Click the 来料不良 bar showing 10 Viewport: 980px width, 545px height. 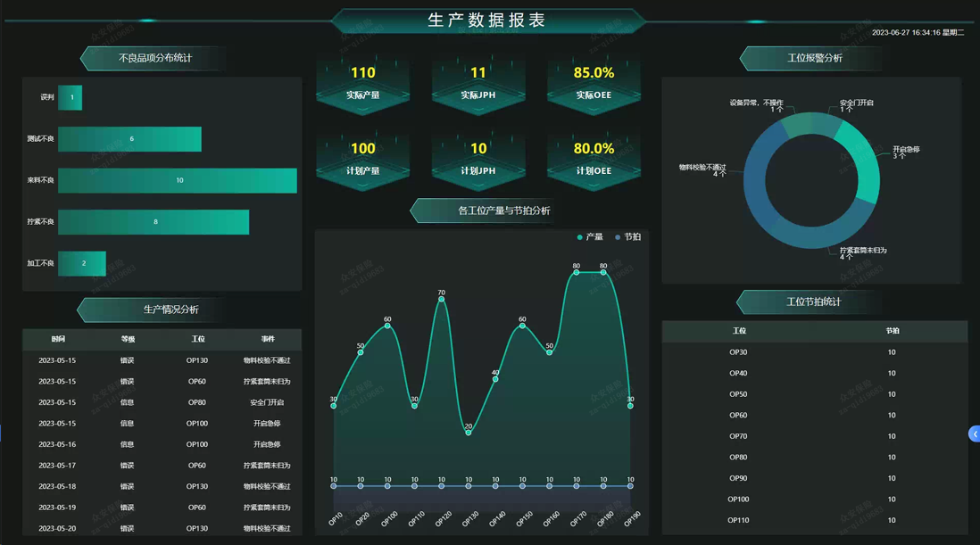click(178, 180)
